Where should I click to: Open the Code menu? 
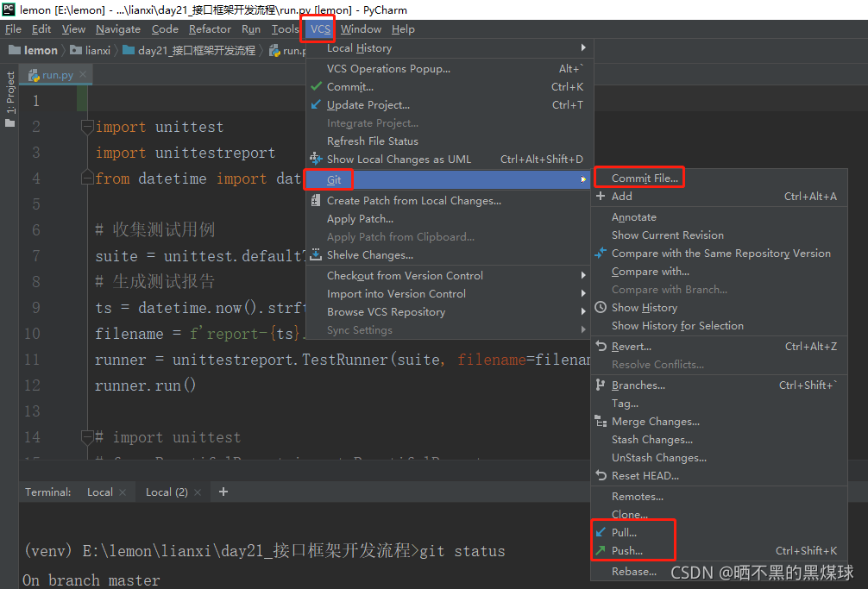point(165,29)
